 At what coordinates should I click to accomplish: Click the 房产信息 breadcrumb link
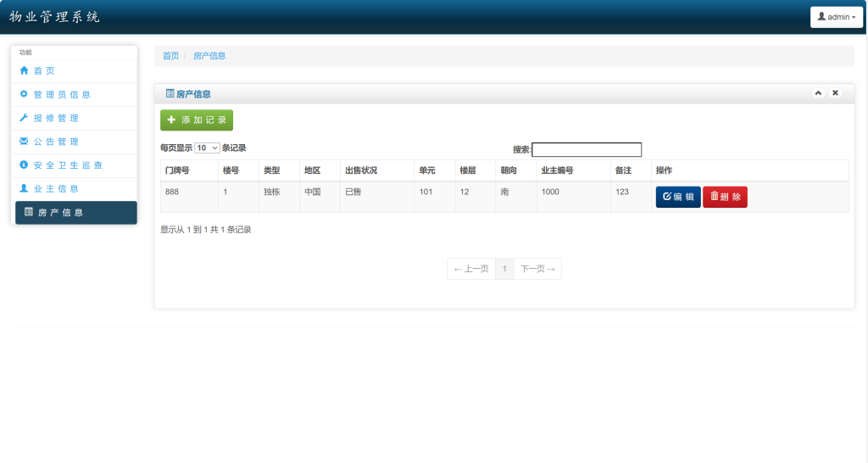tap(209, 56)
